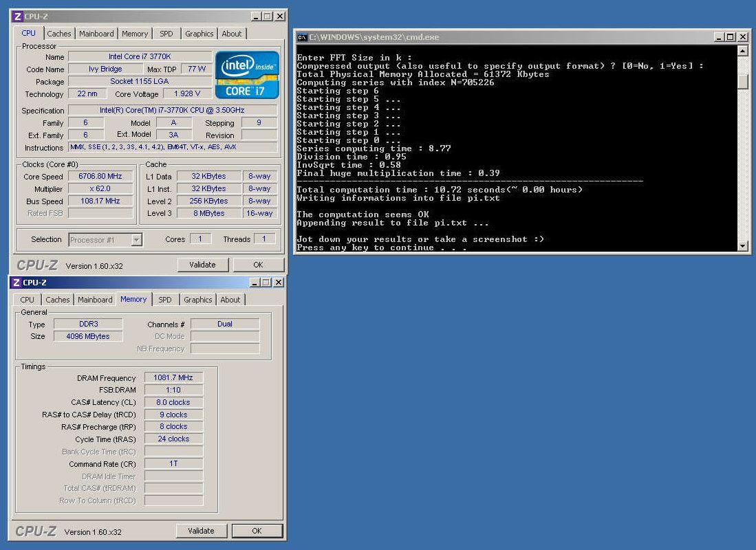Click the DRAM Frequency value '1081.7 MHz'
This screenshot has width=756, height=550.
(x=173, y=377)
